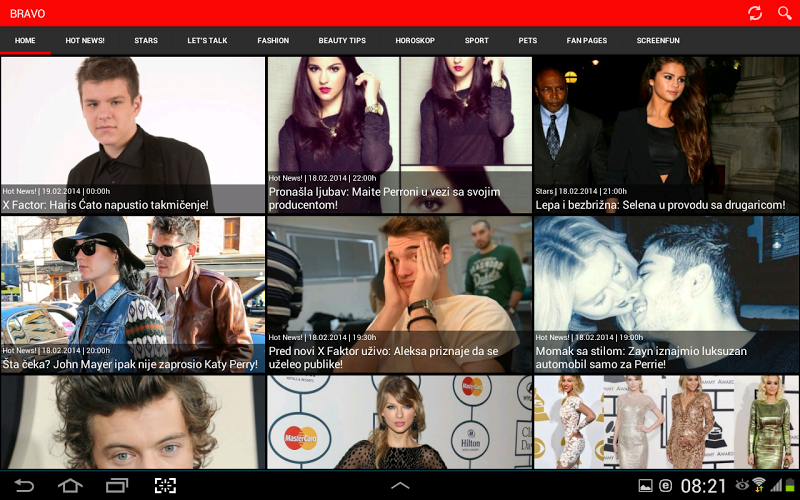The height and width of the screenshot is (500, 800).
Task: Open the HOROSKOP tab
Action: (415, 40)
